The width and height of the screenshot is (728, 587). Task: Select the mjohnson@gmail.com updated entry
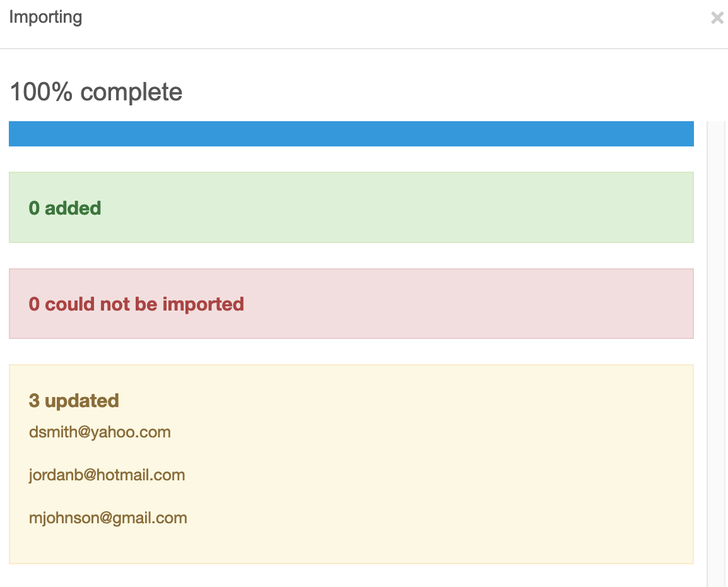coord(108,518)
